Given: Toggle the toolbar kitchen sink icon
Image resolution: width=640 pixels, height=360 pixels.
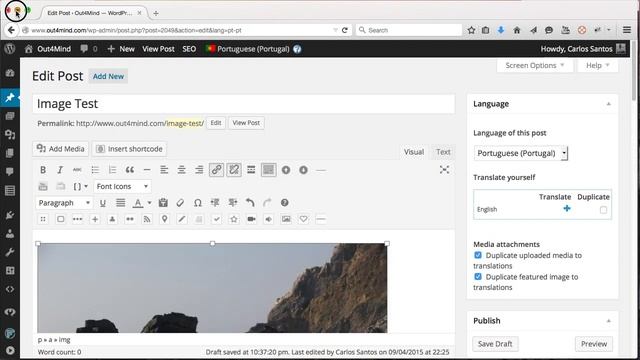Looking at the screenshot, I should (269, 170).
